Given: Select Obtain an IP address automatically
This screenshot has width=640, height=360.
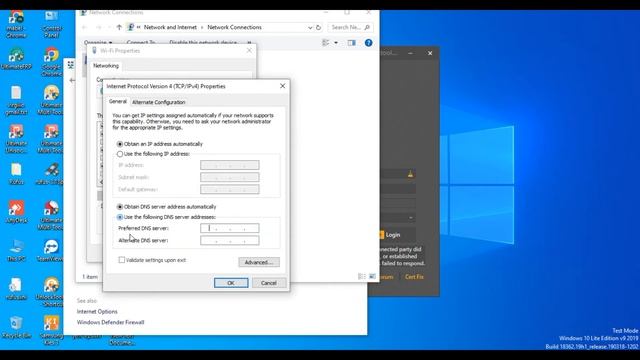Looking at the screenshot, I should tap(120, 144).
